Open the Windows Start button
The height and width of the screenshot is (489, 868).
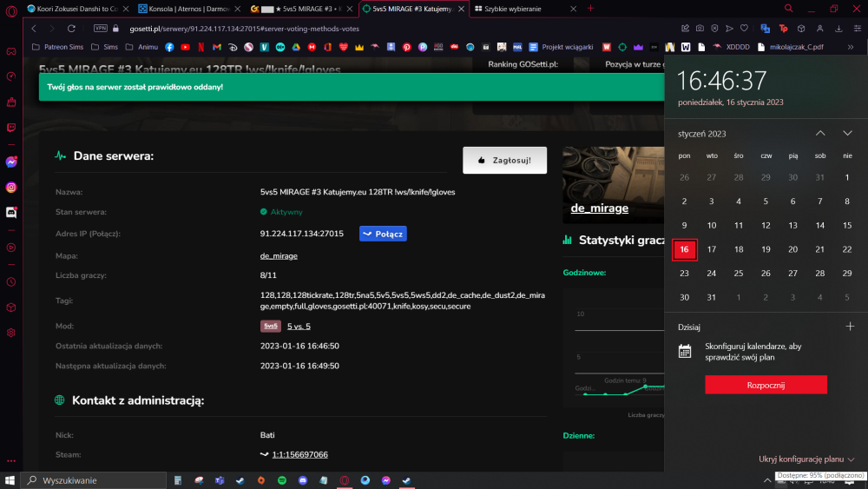pyautogui.click(x=10, y=480)
